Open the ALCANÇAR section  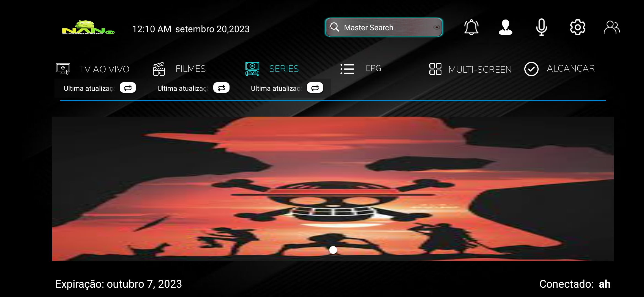click(x=571, y=68)
